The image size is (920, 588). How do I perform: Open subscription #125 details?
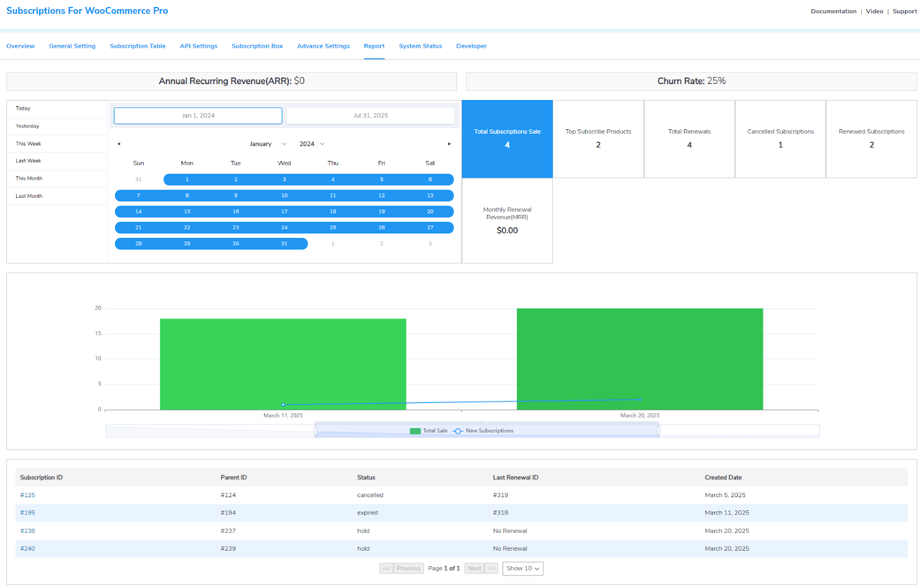pos(27,495)
